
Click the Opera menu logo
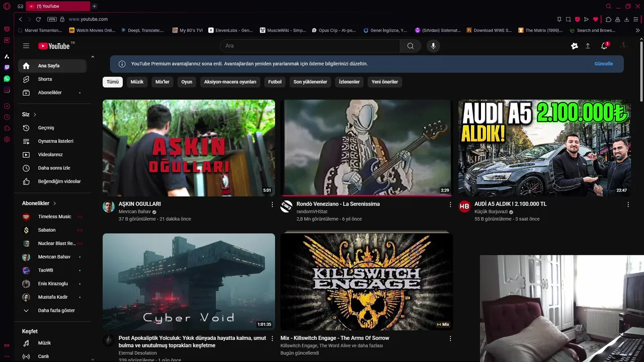tap(7, 6)
